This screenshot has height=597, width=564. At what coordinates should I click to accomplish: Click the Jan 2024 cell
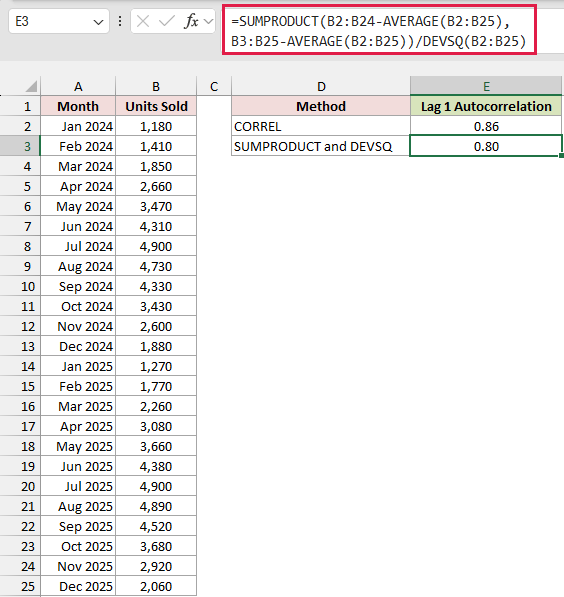pyautogui.click(x=78, y=126)
